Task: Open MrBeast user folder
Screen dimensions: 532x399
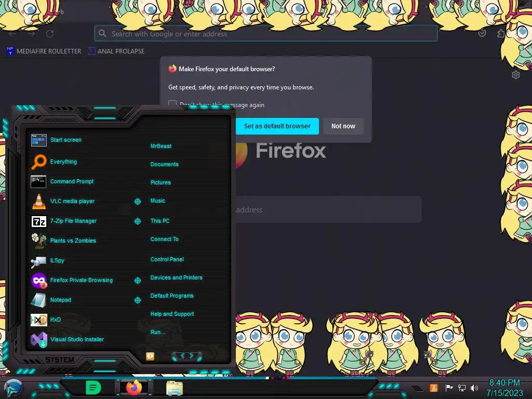Action: [161, 146]
